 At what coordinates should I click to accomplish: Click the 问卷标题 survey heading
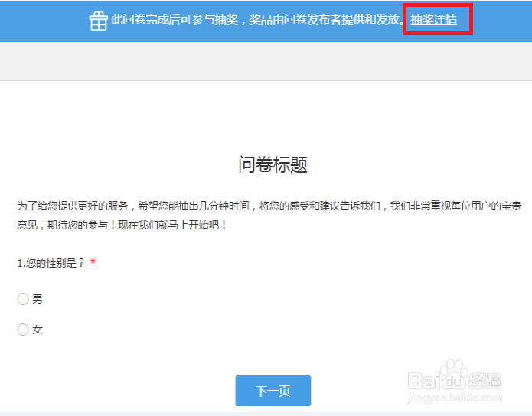pyautogui.click(x=273, y=164)
